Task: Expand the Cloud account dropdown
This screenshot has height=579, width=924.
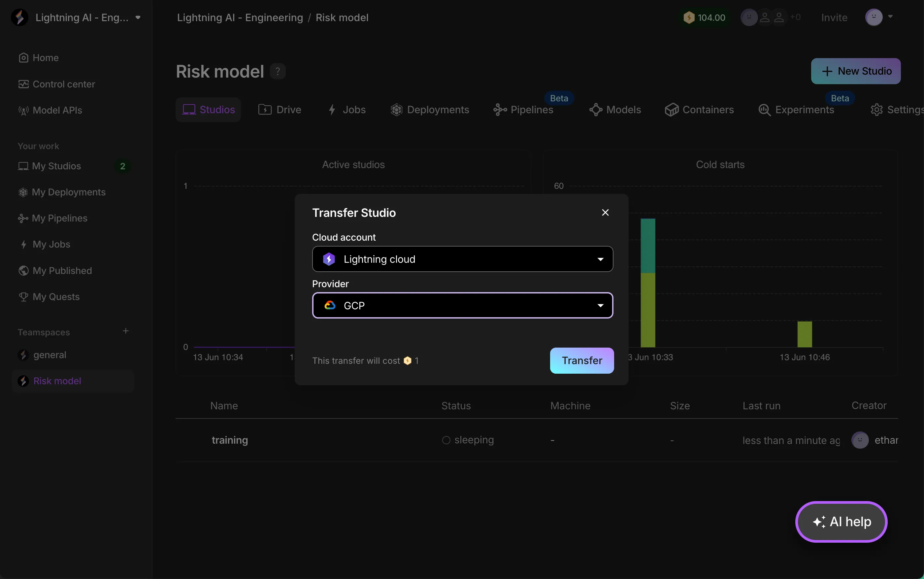Action: tap(462, 259)
